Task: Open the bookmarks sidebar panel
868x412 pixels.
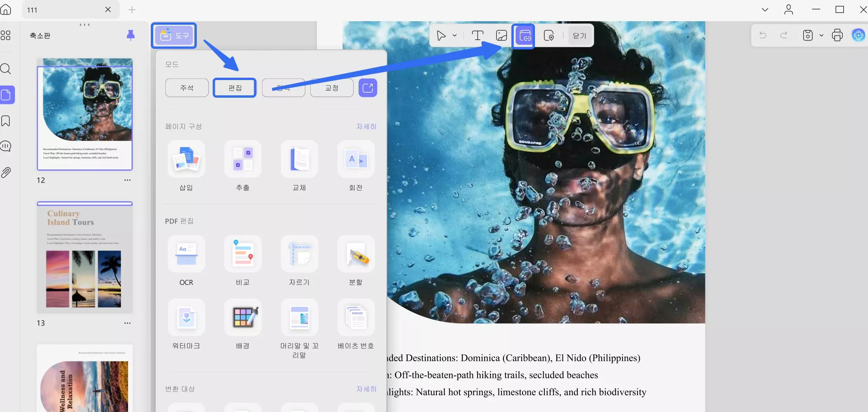Action: tap(5, 121)
